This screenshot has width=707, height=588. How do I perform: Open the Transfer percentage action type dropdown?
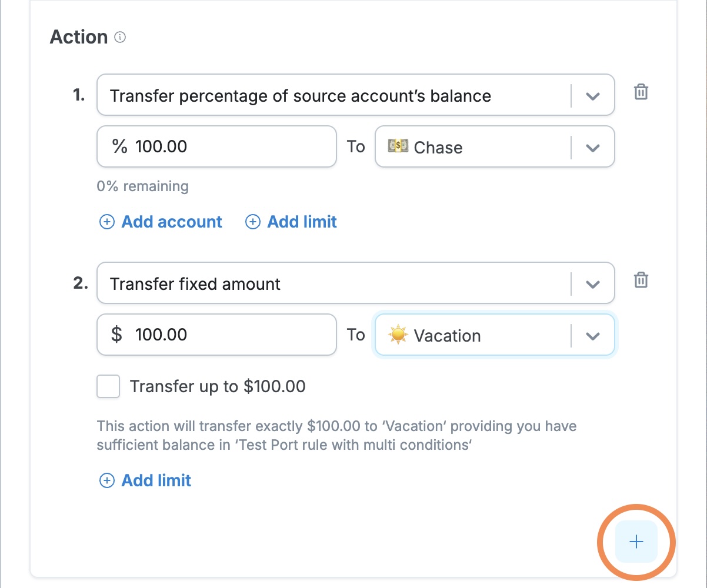[x=592, y=96]
